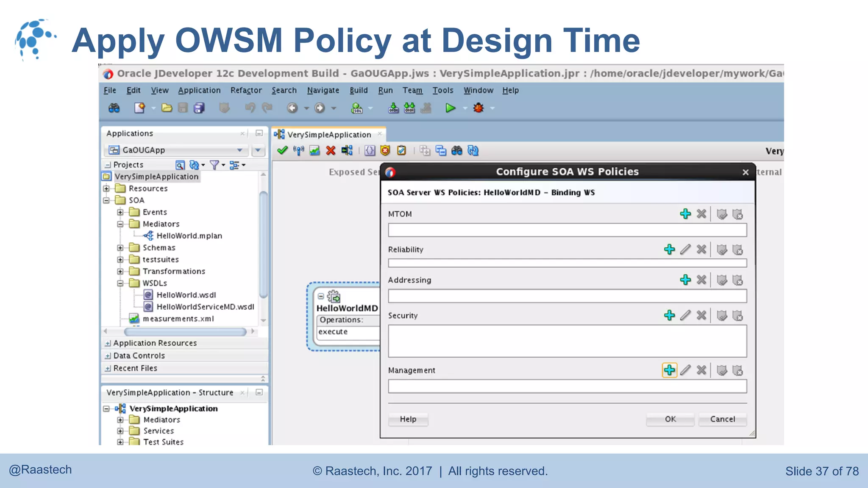
Task: Add a Reliability policy with plus icon
Action: pos(669,250)
